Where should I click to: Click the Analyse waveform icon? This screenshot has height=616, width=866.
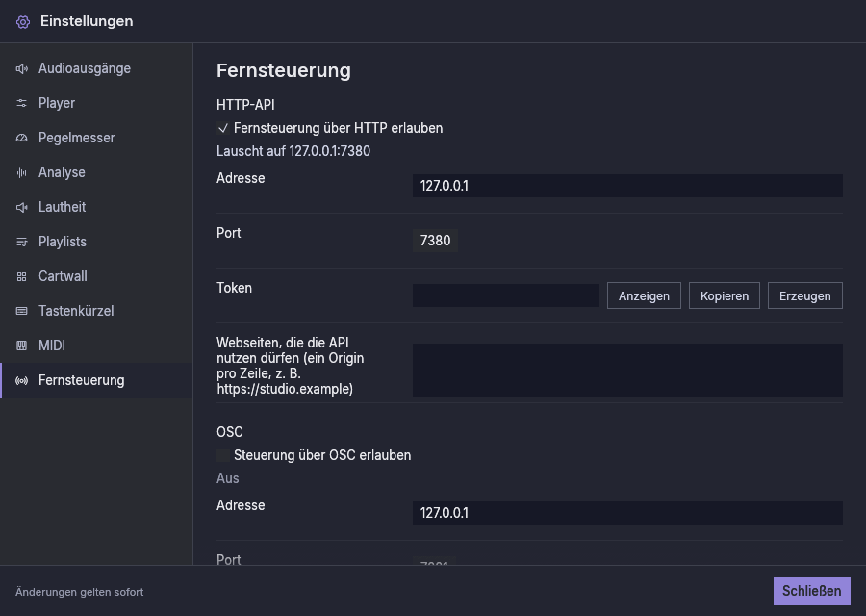pos(21,173)
